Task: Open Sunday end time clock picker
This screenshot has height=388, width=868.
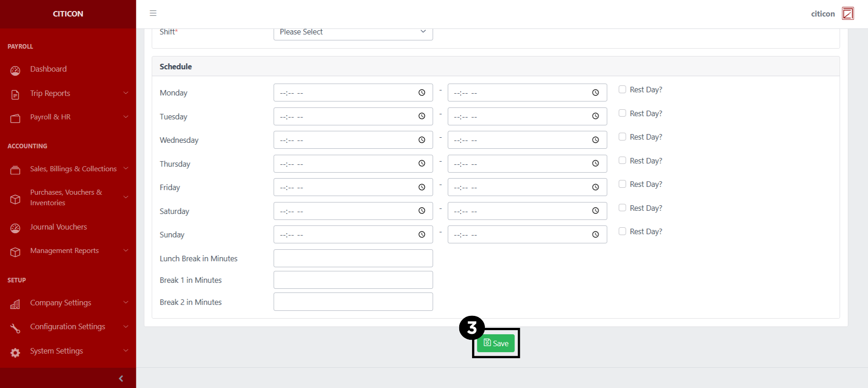Action: [595, 235]
